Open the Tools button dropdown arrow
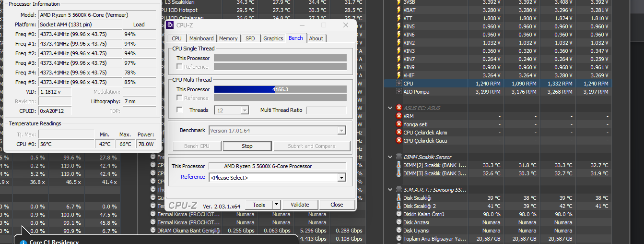The width and height of the screenshot is (644, 244). [276, 205]
